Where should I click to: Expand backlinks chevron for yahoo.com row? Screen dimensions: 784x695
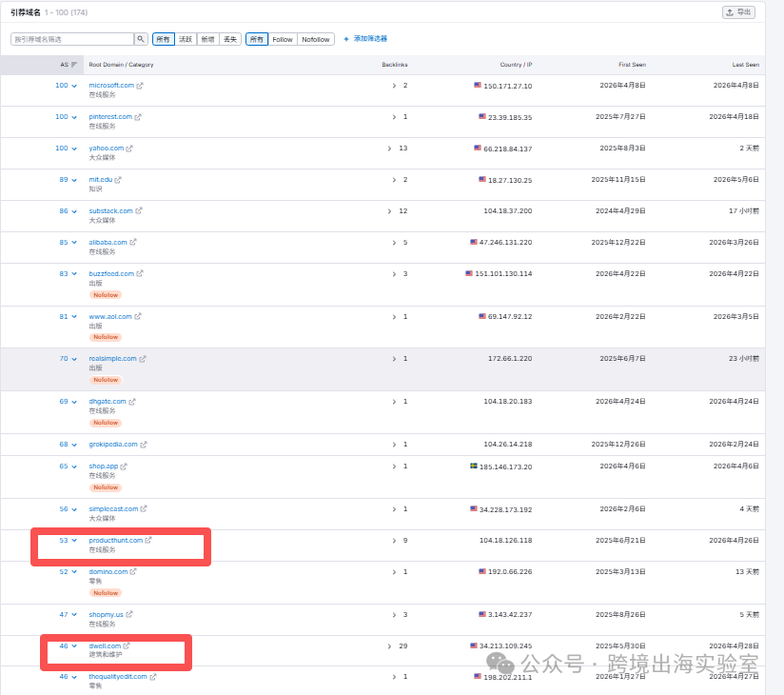tap(389, 149)
